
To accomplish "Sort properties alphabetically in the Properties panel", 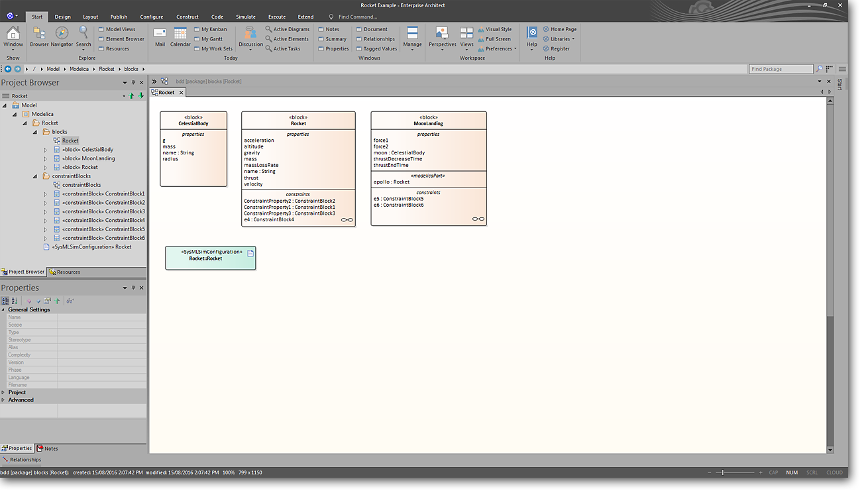I will (15, 301).
